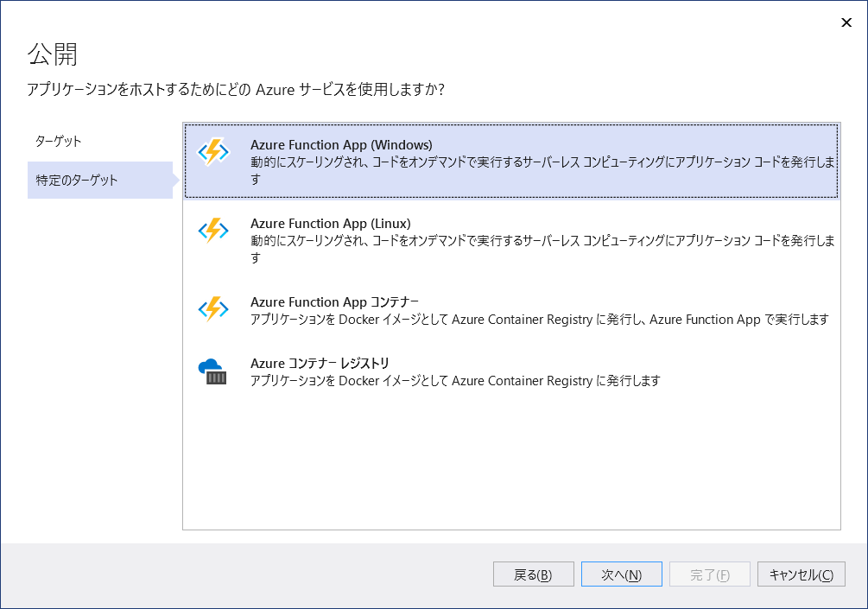Click the Windows Function App description text
The image size is (868, 609).
(542, 170)
